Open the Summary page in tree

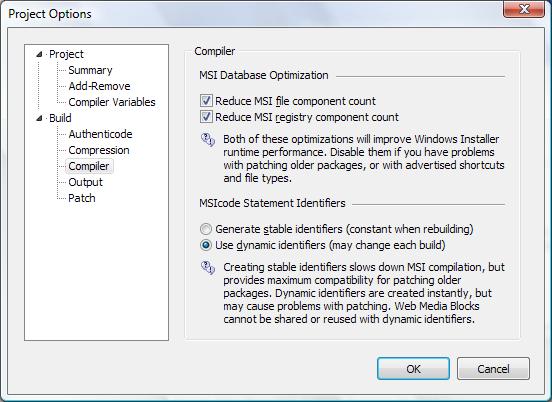(90, 70)
